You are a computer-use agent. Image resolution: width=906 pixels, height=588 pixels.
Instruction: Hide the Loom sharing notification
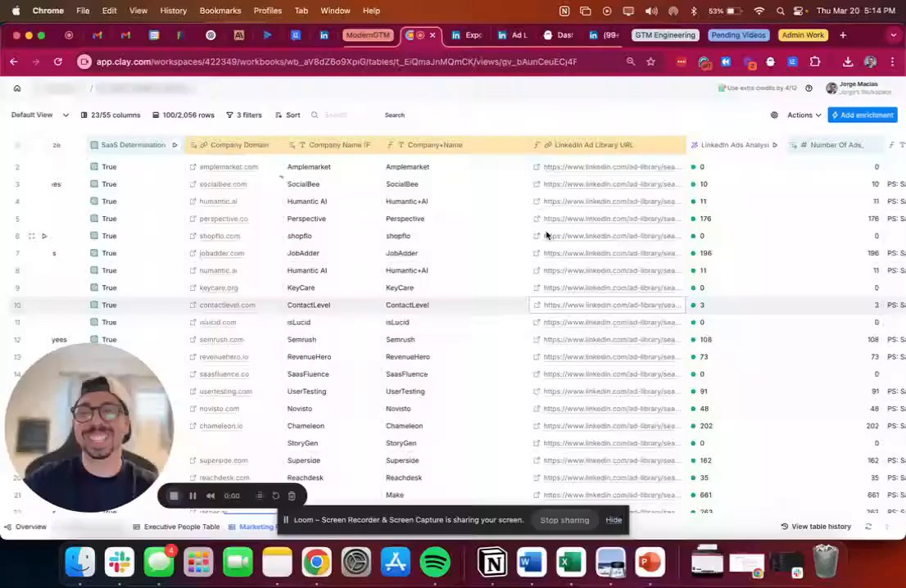tap(614, 520)
